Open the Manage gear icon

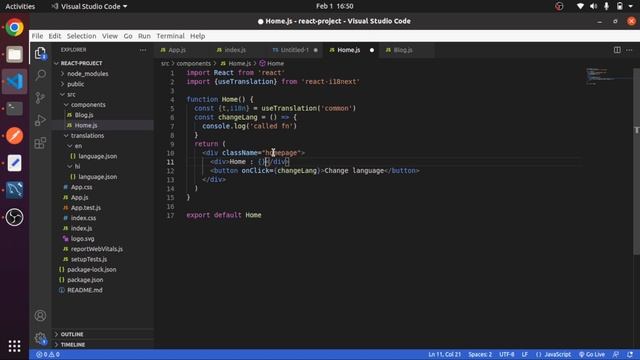pyautogui.click(x=40, y=338)
